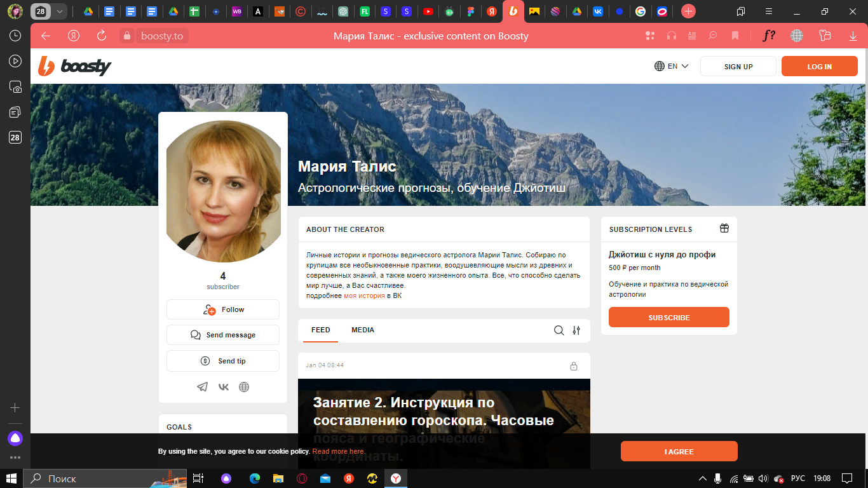
Task: Open the 'моя история' link
Action: (x=364, y=295)
